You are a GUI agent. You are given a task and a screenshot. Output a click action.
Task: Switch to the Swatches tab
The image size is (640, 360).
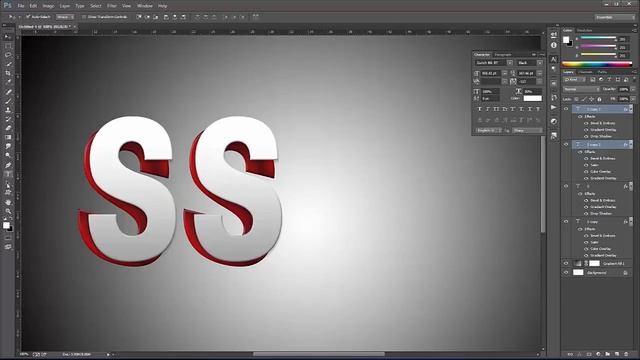pyautogui.click(x=584, y=30)
